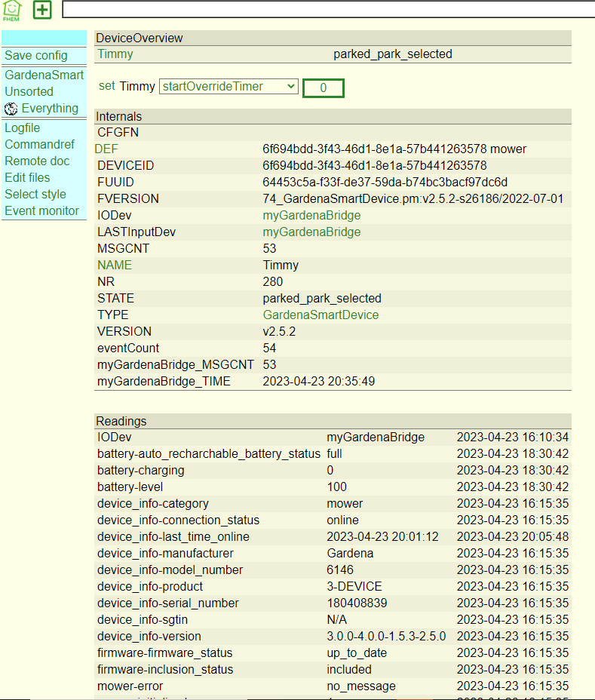The image size is (595, 700).
Task: Select the FUUID value text
Action: [385, 182]
